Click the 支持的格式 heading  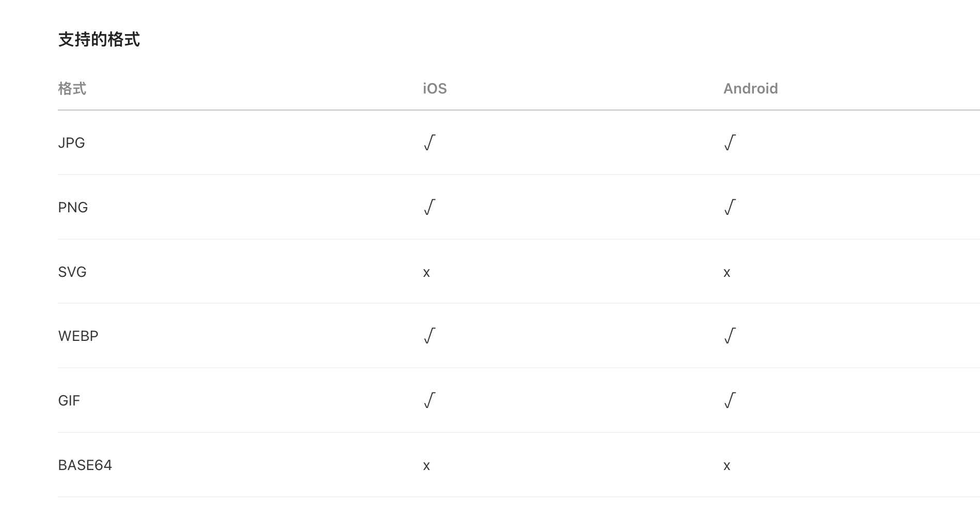(99, 40)
